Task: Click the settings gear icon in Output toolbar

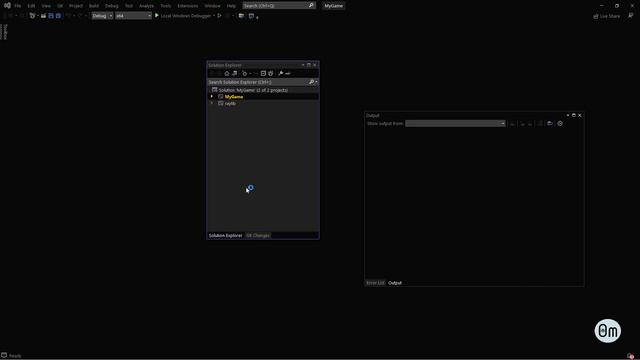Action: pyautogui.click(x=560, y=123)
